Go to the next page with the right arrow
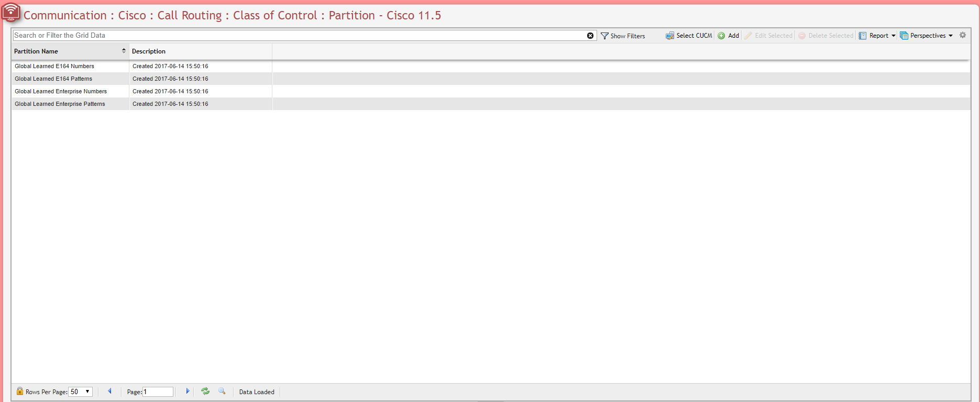The width and height of the screenshot is (980, 402). (x=188, y=391)
